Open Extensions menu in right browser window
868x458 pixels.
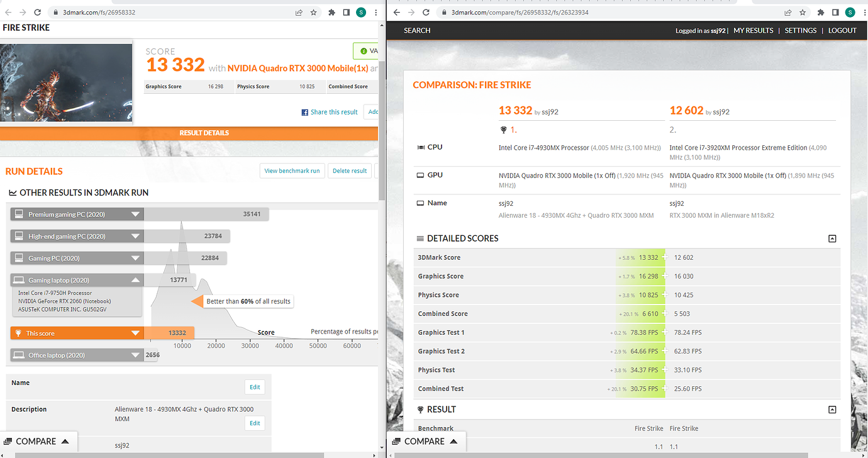(x=821, y=12)
